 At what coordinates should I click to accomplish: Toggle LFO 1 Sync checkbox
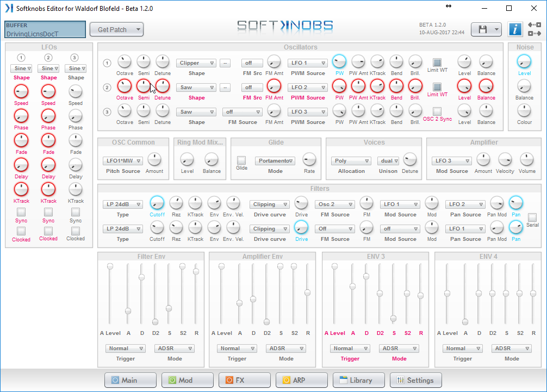[x=21, y=212]
